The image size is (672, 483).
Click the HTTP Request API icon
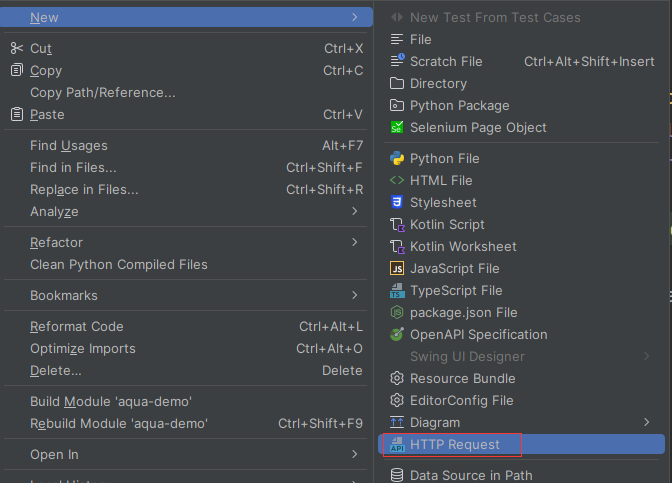397,444
